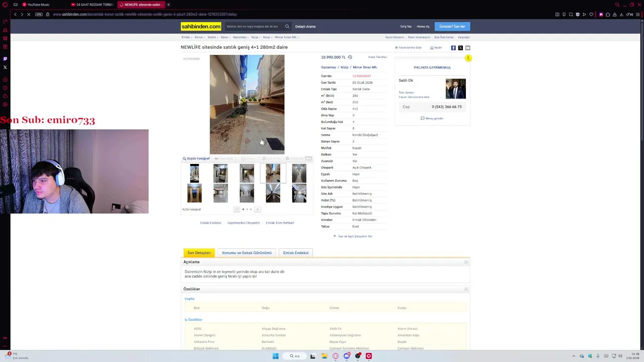
Task: Share listing on Facebook icon
Action: pos(453,48)
